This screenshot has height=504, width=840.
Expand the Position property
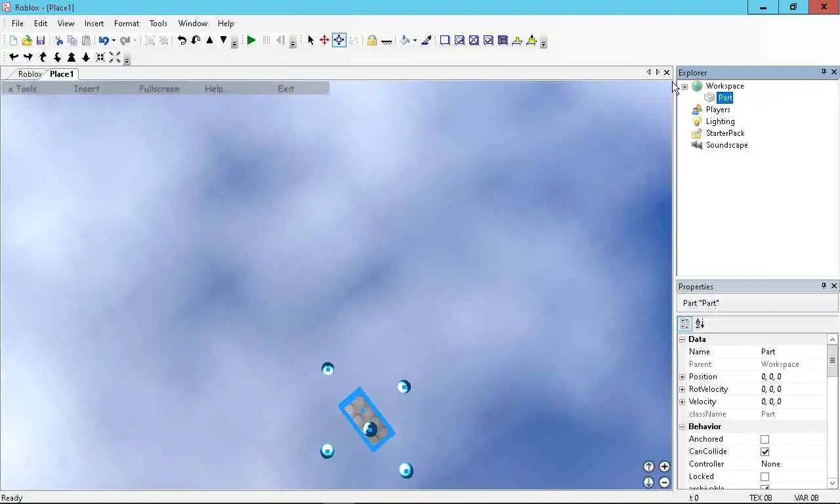(x=682, y=377)
